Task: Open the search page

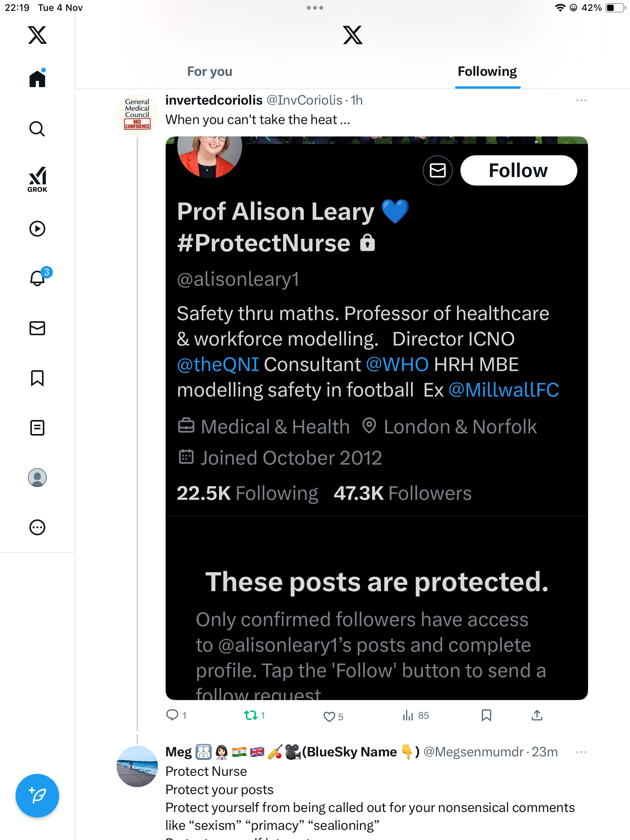Action: click(37, 129)
